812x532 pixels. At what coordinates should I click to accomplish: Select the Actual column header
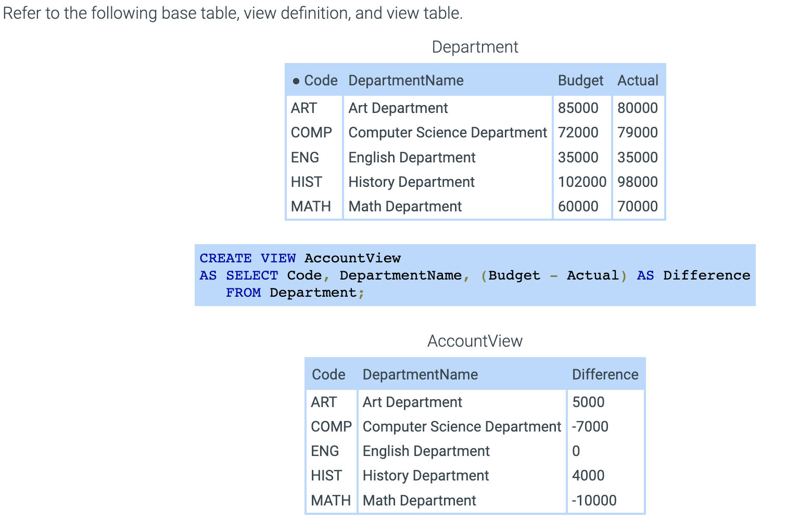coord(637,81)
